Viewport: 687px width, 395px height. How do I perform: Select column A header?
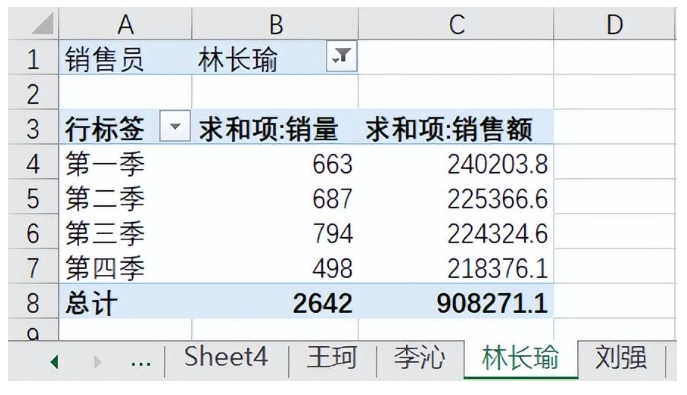[x=125, y=24]
